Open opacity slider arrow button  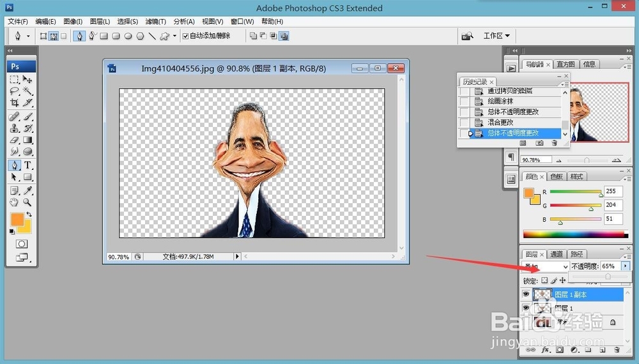(625, 266)
